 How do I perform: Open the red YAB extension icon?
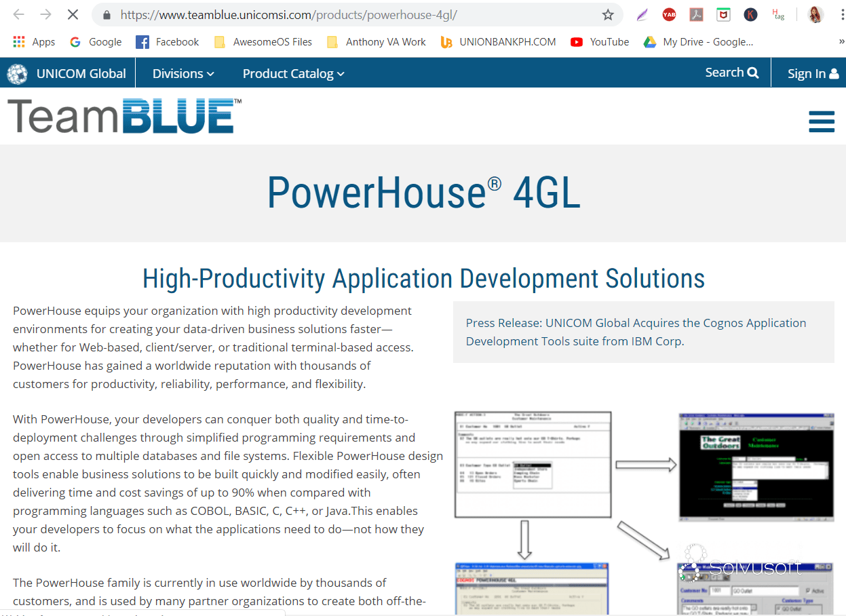[x=669, y=14]
